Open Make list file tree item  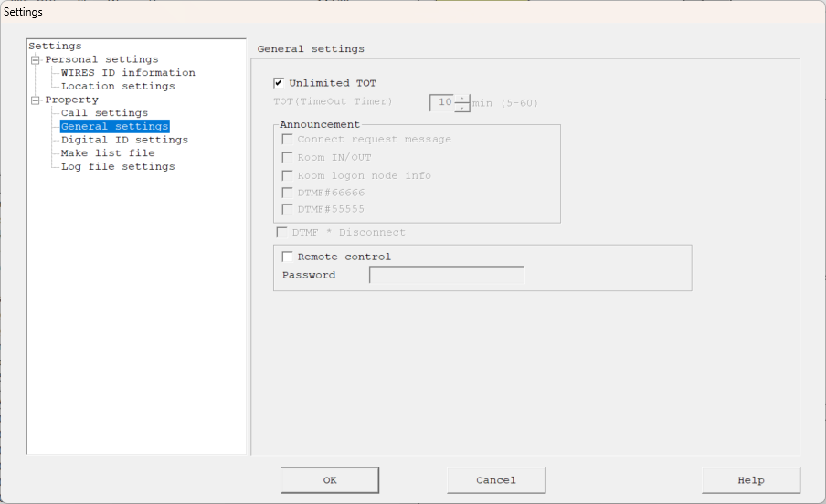tap(108, 153)
